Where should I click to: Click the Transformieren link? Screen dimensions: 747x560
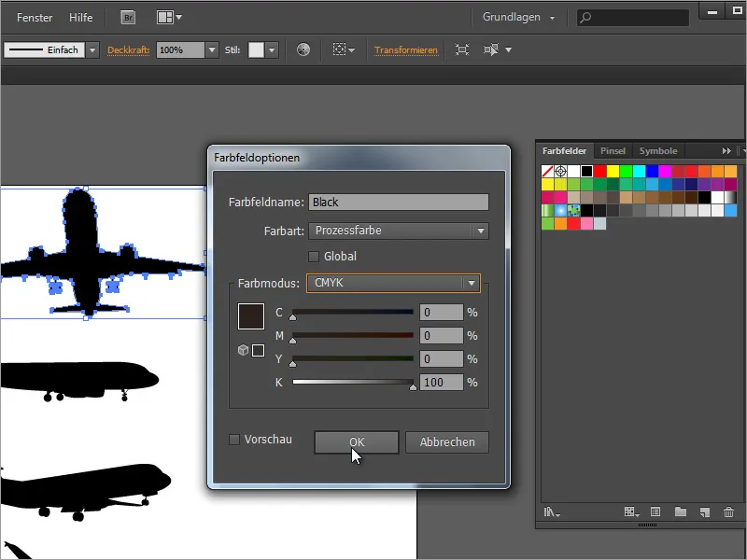[406, 50]
